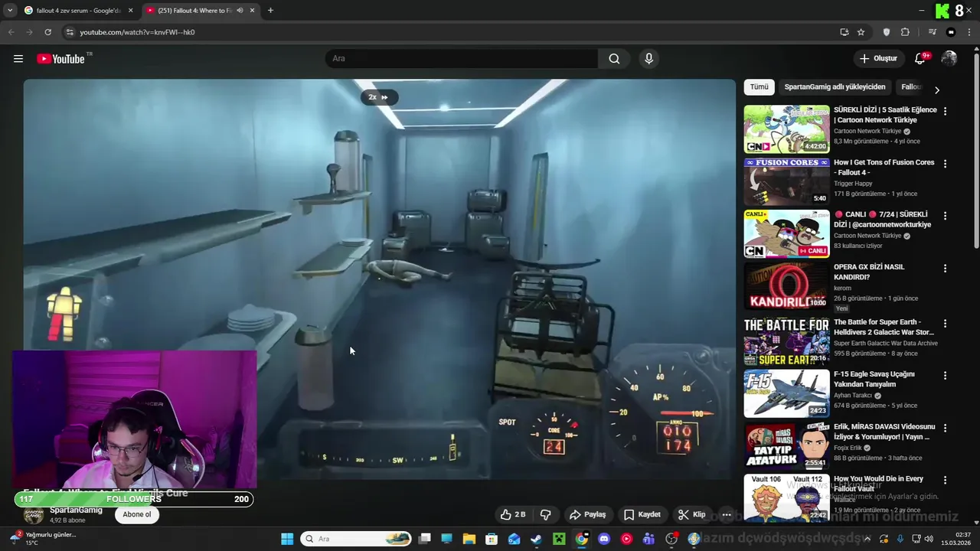Go to YouTube home via logo
Viewport: 980px width, 551px height.
pyautogui.click(x=61, y=59)
